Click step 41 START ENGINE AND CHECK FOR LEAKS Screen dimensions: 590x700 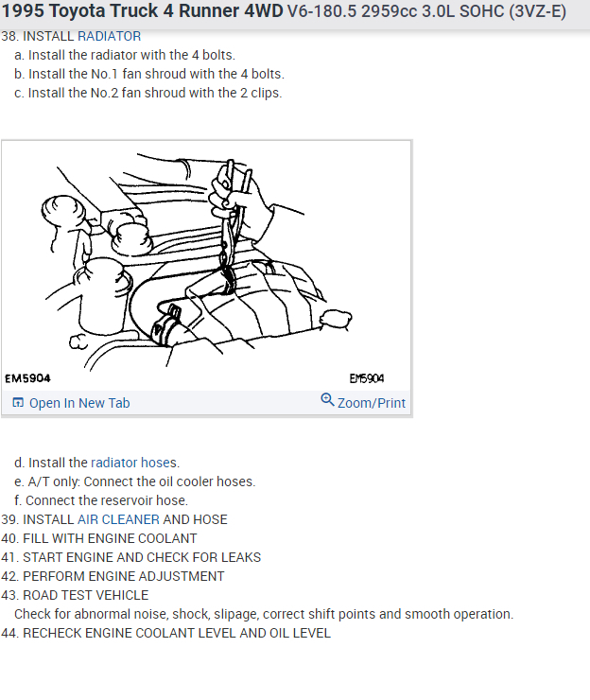(x=131, y=557)
